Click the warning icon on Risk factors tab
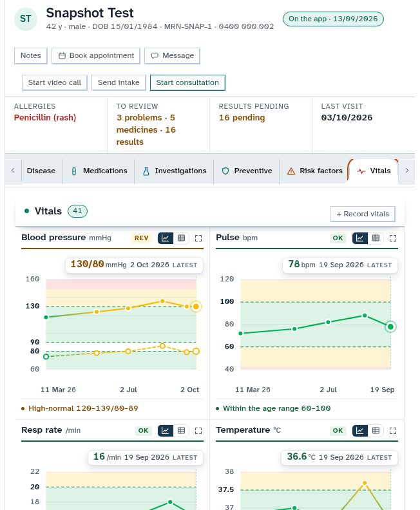Screen dimensions: 420x510 point(291,171)
